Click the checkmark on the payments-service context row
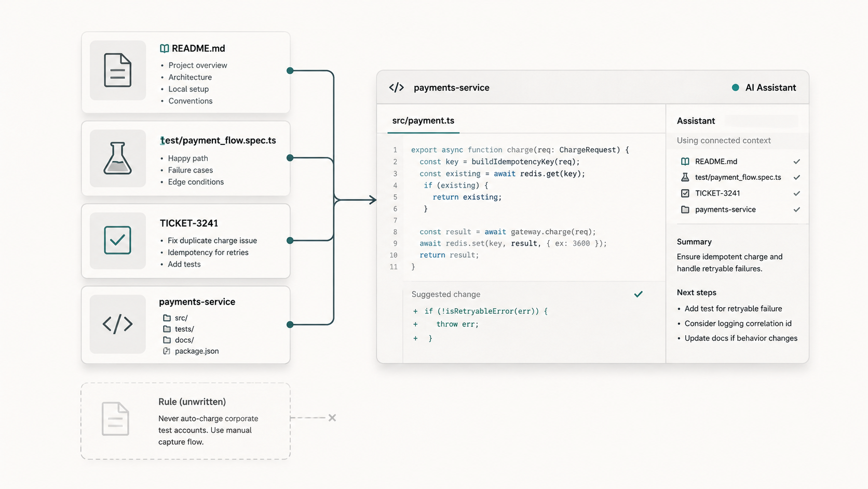This screenshot has width=868, height=489. point(797,209)
